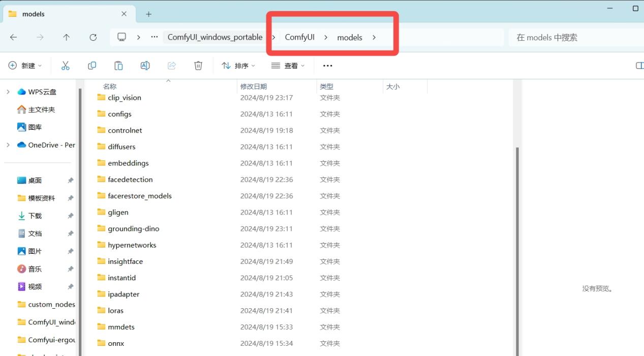Open 桌面 in quick access
Viewport: 644px width, 356px height.
pos(35,181)
